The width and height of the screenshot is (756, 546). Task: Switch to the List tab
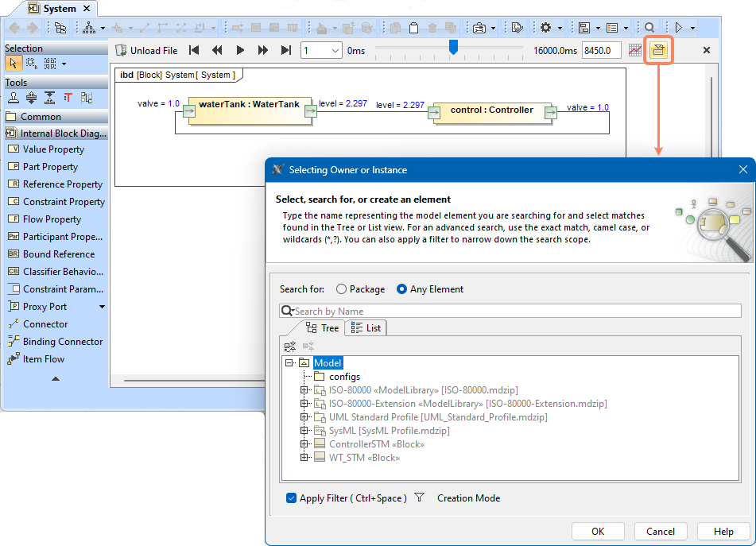[x=366, y=328]
